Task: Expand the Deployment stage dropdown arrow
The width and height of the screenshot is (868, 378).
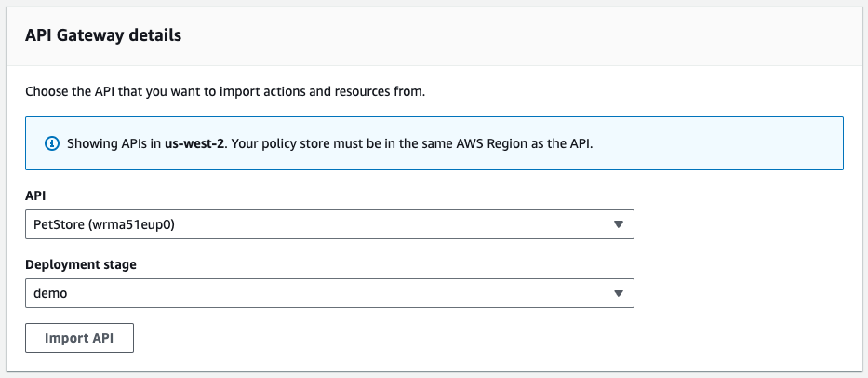Action: pyautogui.click(x=619, y=293)
